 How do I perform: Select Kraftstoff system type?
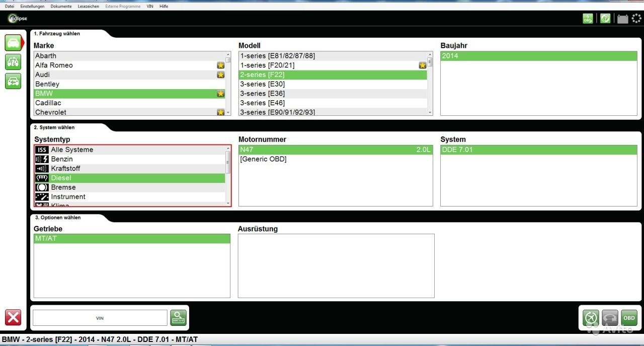(130, 168)
